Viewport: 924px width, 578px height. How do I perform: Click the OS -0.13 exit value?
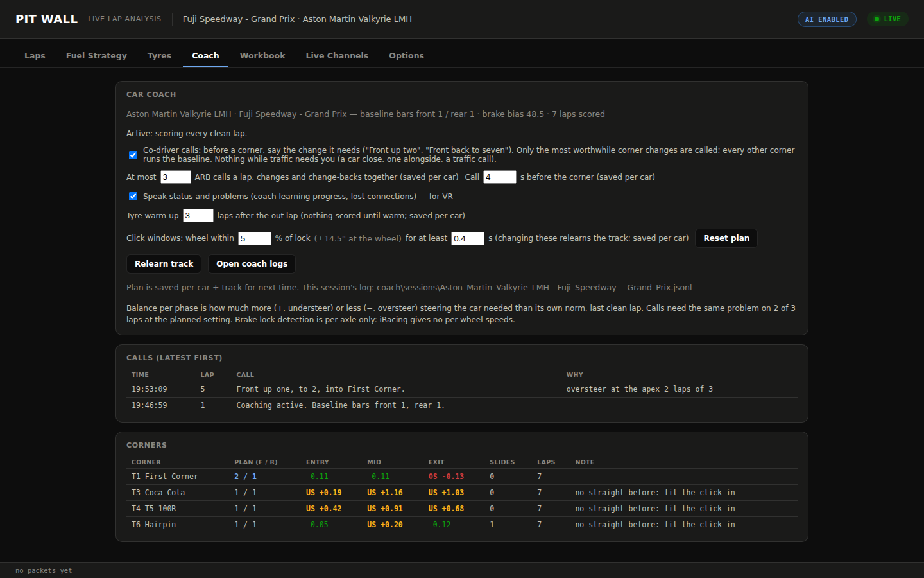[x=446, y=477]
